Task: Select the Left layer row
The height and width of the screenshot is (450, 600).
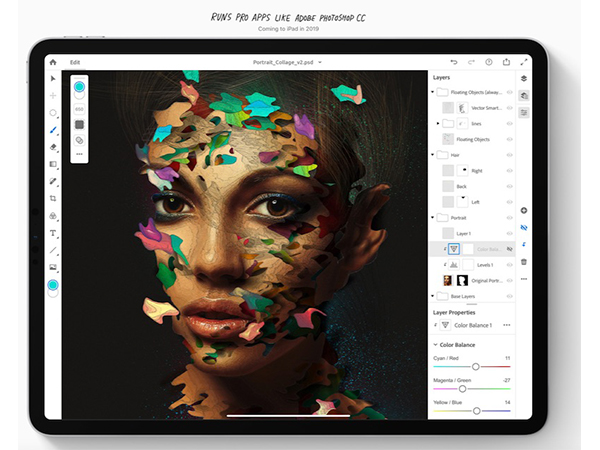Action: tap(472, 202)
